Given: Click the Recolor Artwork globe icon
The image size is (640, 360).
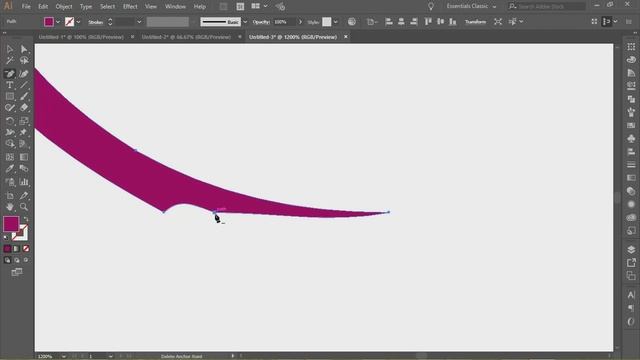Looking at the screenshot, I should (352, 22).
